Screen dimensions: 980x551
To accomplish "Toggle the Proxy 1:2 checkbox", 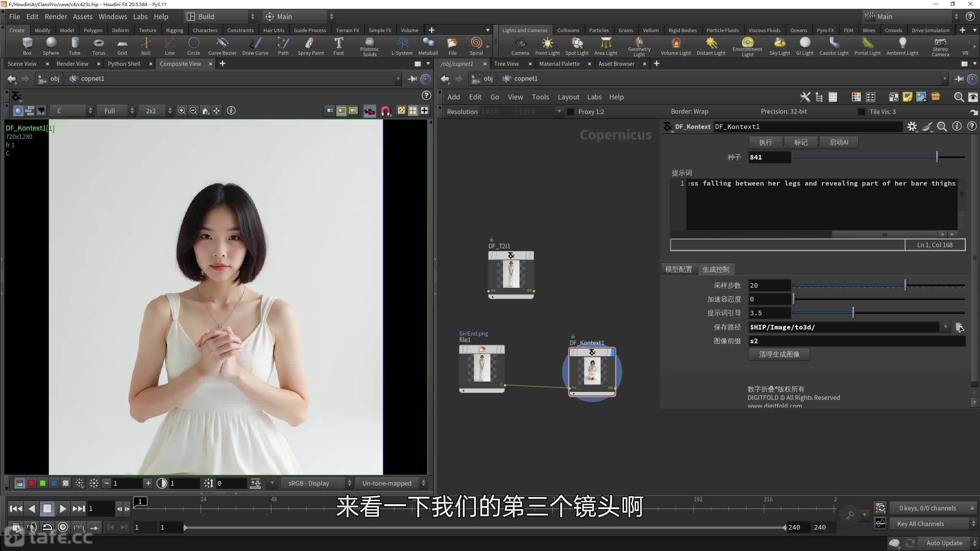I will [x=570, y=112].
